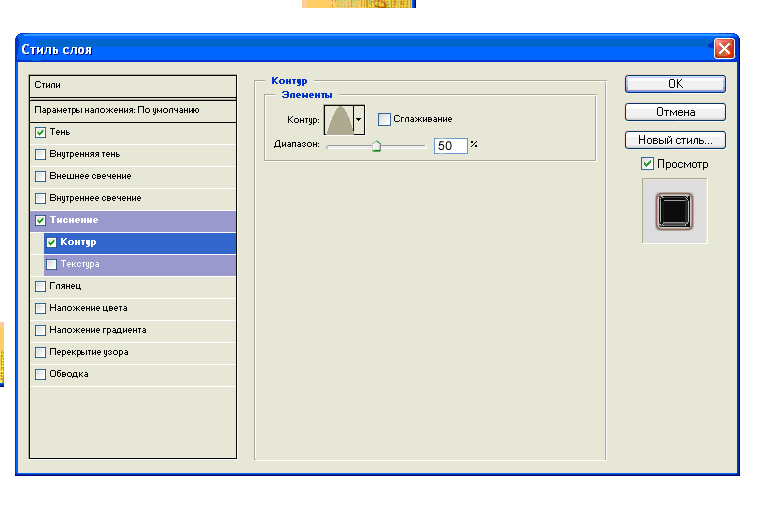Select the Тень style row label
This screenshot has width=766, height=506.
coord(60,132)
